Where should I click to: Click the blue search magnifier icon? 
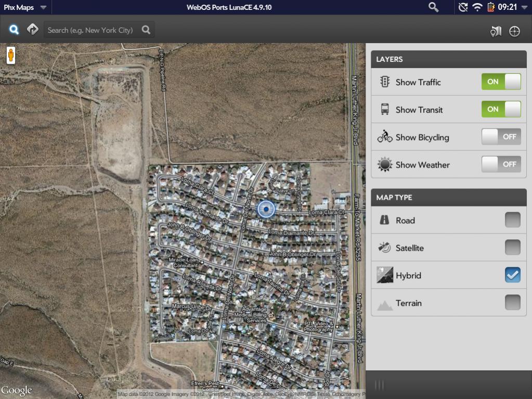(x=14, y=30)
